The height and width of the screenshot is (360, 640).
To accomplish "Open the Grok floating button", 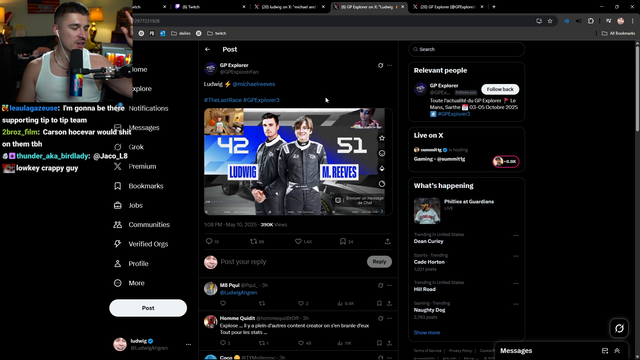I will click(619, 328).
